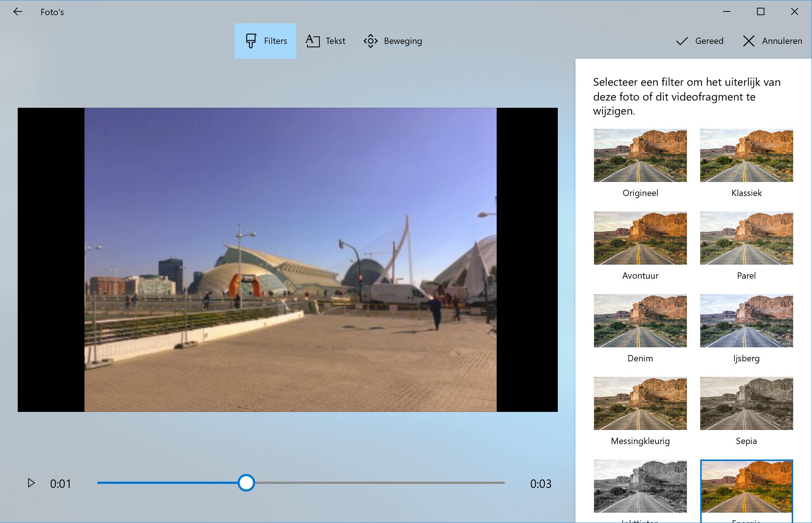
Task: Pick the Parel filter thumbnail
Action: coord(746,238)
